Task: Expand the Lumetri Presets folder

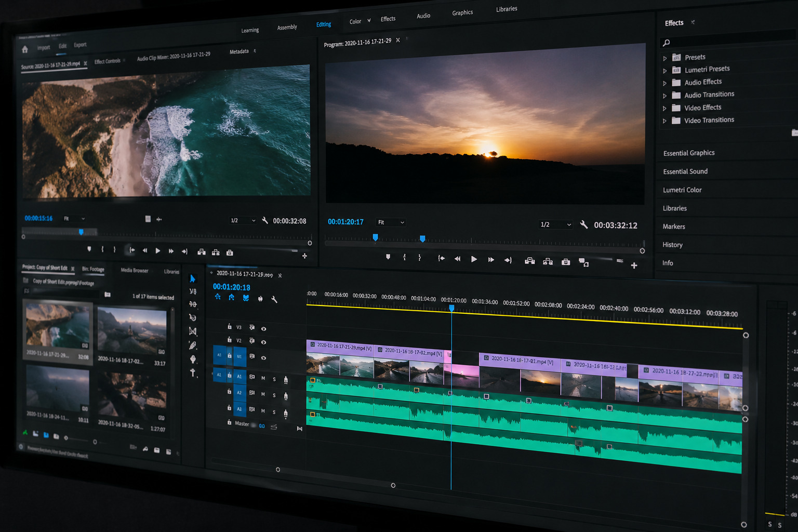Action: point(664,71)
